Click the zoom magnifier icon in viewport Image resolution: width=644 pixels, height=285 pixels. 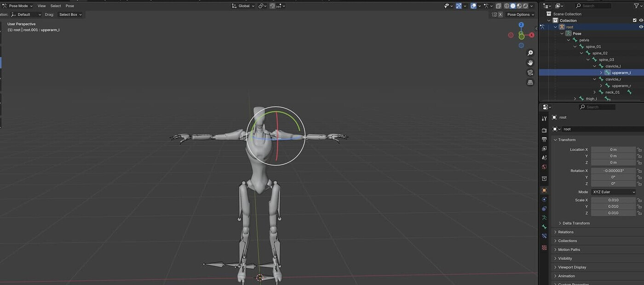530,53
